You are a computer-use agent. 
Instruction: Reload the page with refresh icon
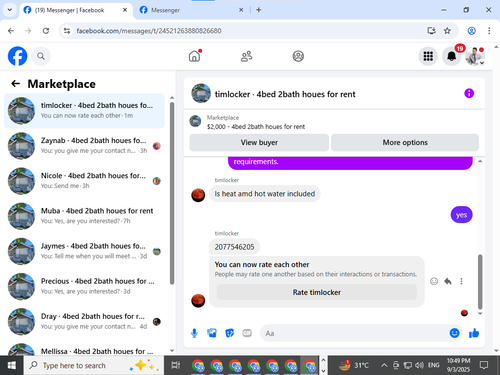point(46,31)
